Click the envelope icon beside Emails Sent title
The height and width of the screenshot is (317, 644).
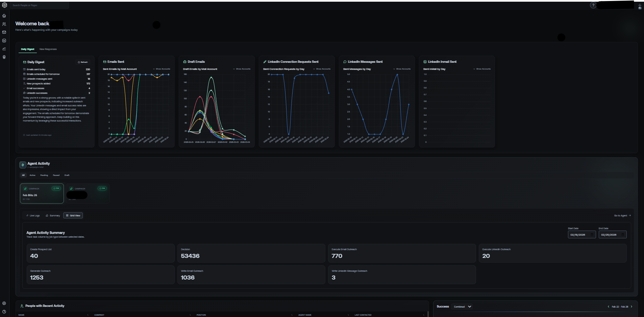104,62
